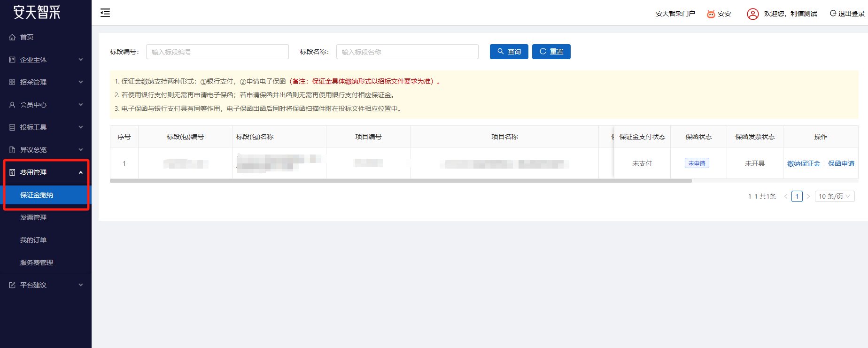Screen dimensions: 868x348
Task: Click the table's horizontal scrollbar
Action: pos(400,181)
